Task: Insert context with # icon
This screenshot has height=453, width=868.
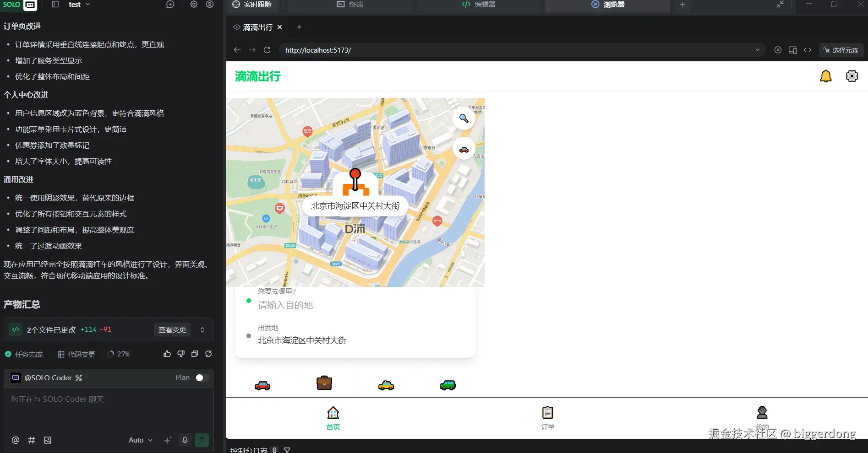Action: (x=32, y=440)
